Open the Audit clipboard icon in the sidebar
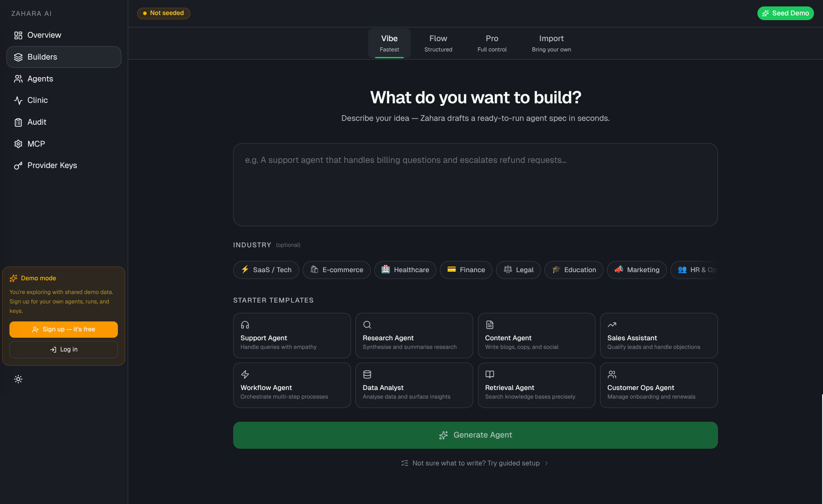The height and width of the screenshot is (504, 823). 18,122
